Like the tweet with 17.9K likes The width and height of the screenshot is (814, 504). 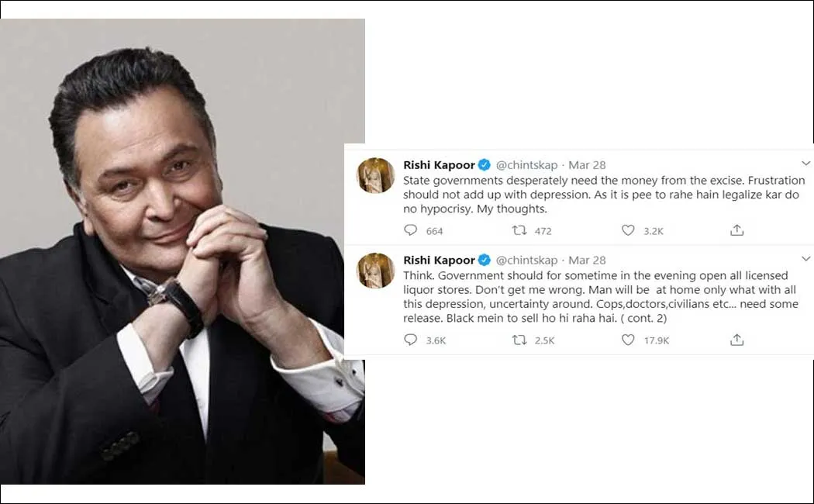628,340
